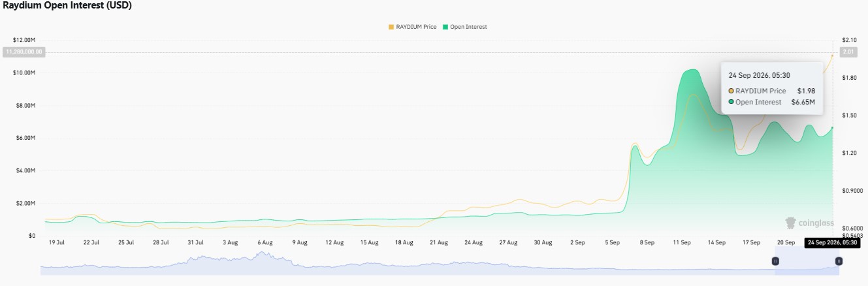
Task: Click the 22 Jul axis label
Action: (91, 242)
